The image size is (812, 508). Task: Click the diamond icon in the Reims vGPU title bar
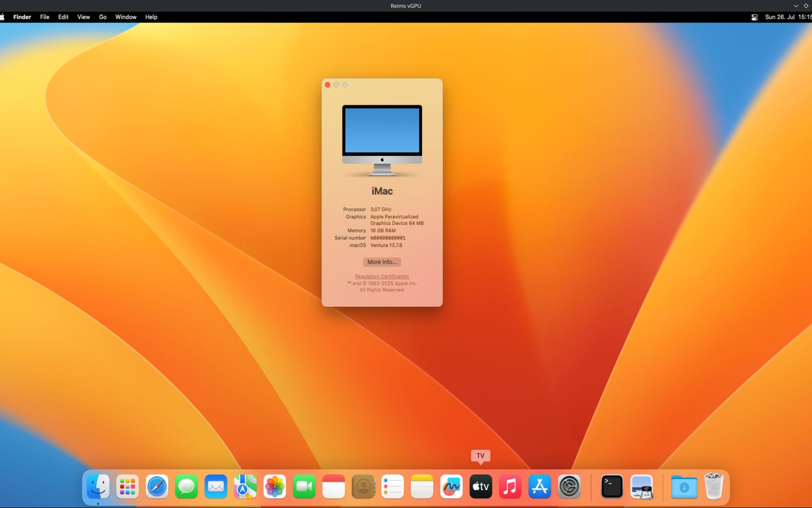(806, 6)
